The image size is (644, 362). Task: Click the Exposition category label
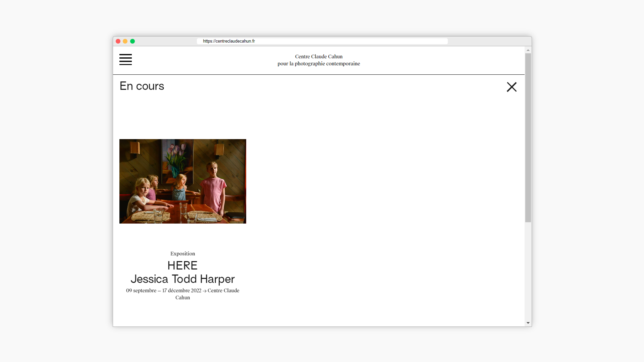(x=182, y=254)
